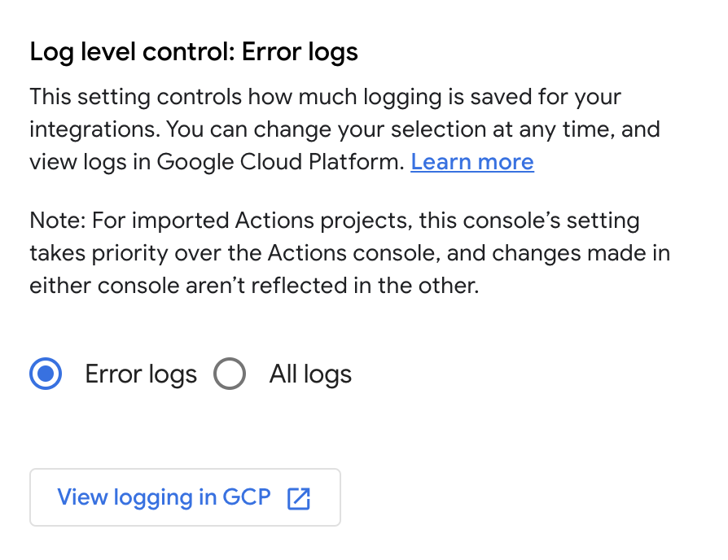Image resolution: width=728 pixels, height=560 pixels.
Task: Click the selected radio beside Error logs
Action: (46, 374)
